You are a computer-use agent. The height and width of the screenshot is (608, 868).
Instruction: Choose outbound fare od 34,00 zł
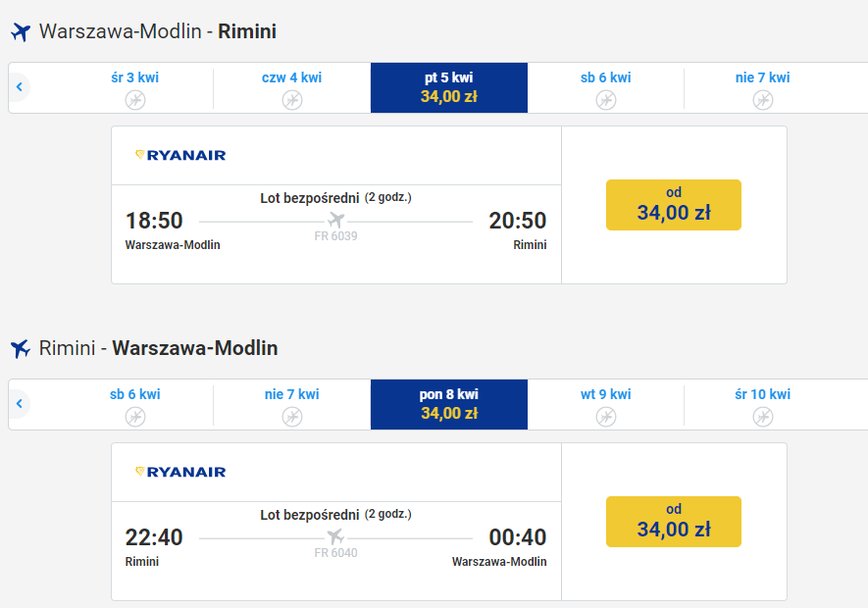pyautogui.click(x=674, y=205)
